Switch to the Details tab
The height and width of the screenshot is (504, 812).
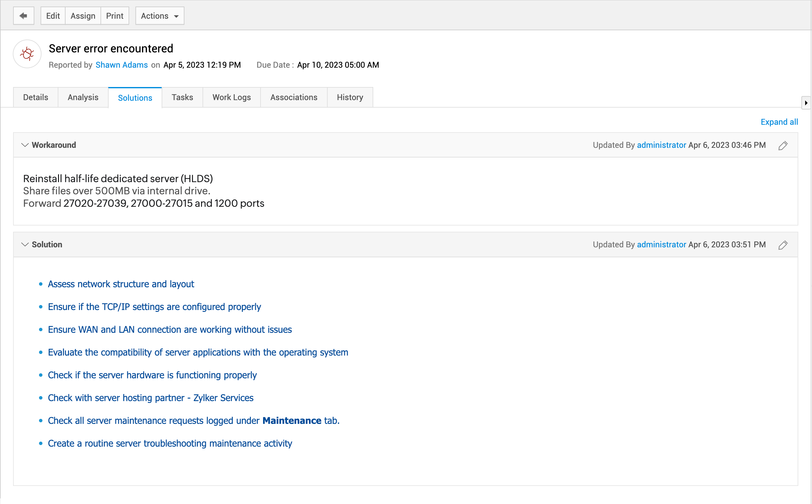click(x=35, y=97)
